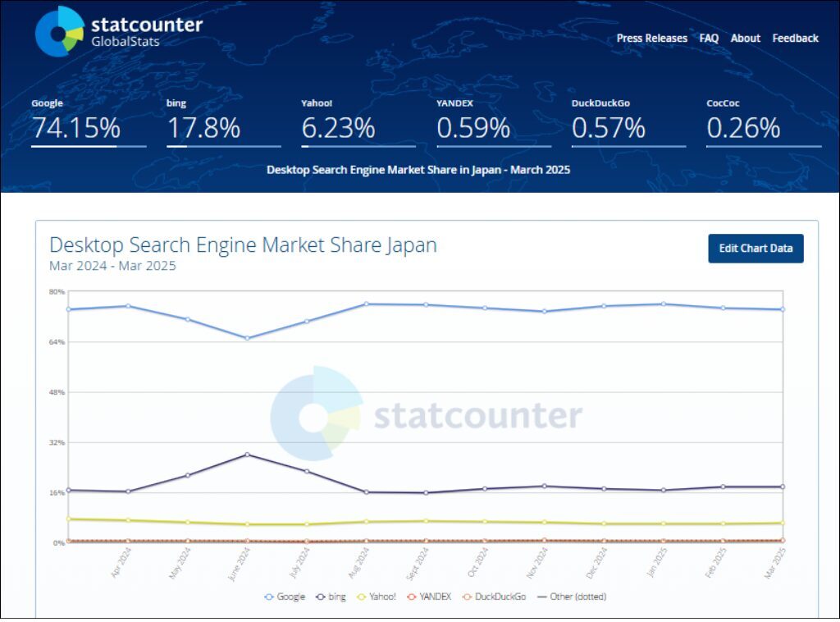Toggle DuckDuckGo series in chart legend

pos(494,597)
